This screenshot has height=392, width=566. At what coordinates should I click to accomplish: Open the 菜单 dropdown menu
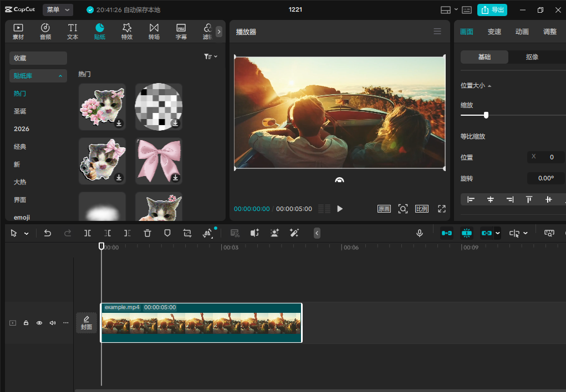coord(58,10)
